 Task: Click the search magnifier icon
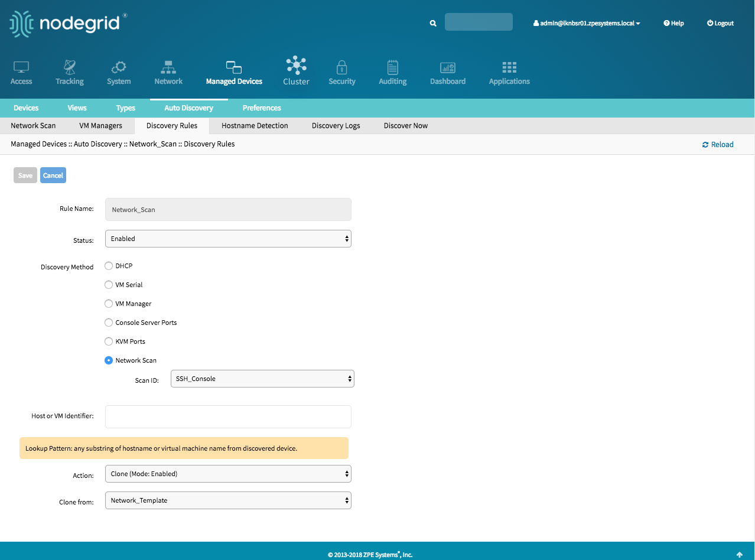pos(433,23)
